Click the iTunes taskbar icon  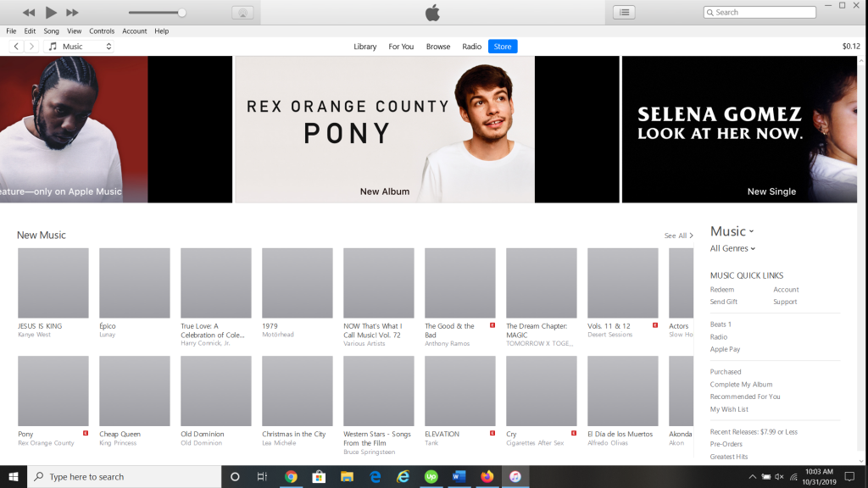click(515, 476)
